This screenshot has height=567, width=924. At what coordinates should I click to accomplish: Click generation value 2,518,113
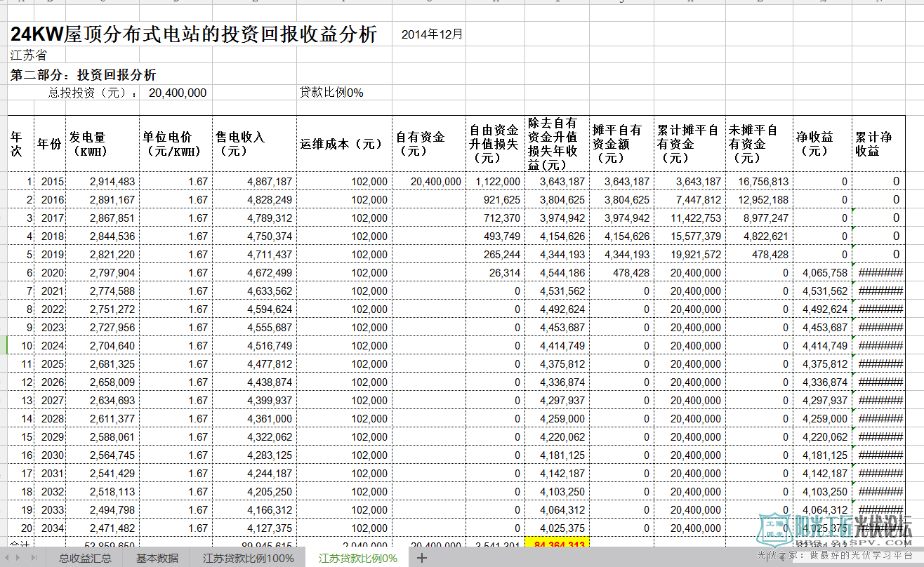[x=103, y=491]
